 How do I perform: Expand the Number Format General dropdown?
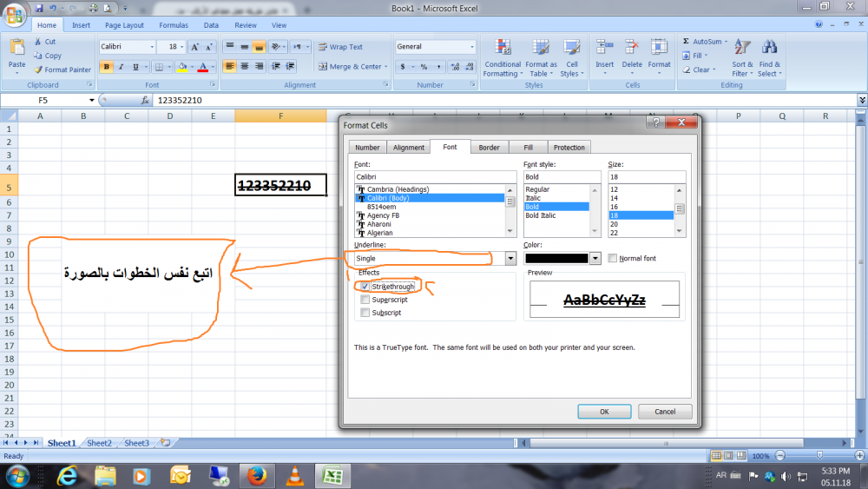coord(471,47)
